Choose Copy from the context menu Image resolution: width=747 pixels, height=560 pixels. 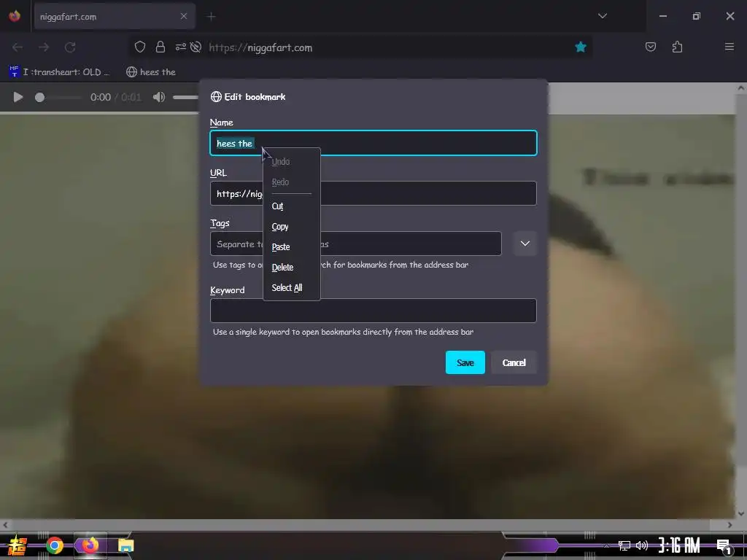click(292, 227)
